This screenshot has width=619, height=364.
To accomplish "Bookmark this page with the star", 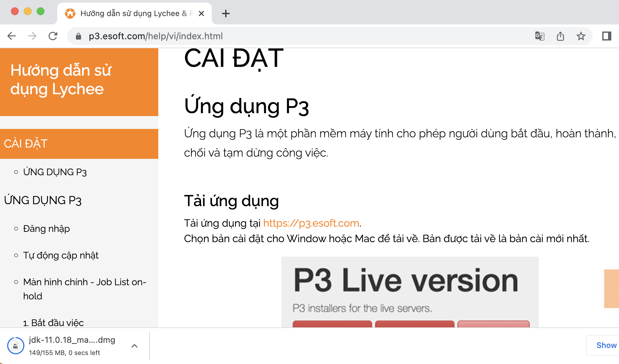I will 581,36.
